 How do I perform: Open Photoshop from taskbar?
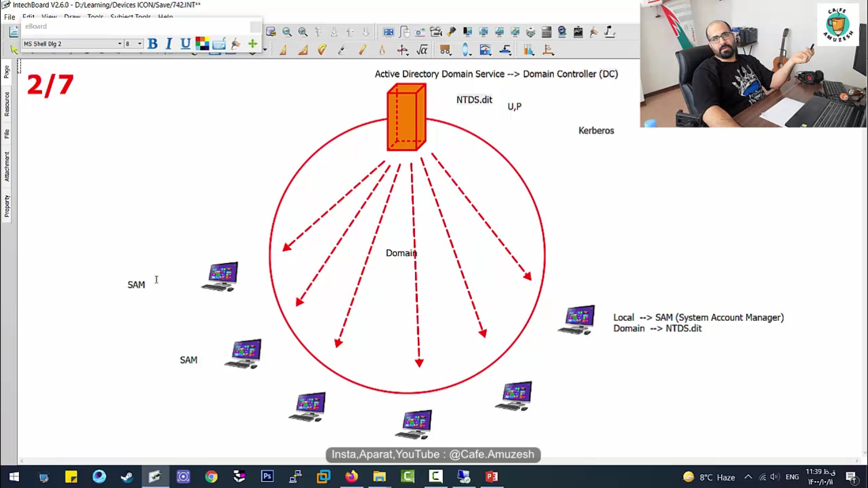[x=267, y=477]
